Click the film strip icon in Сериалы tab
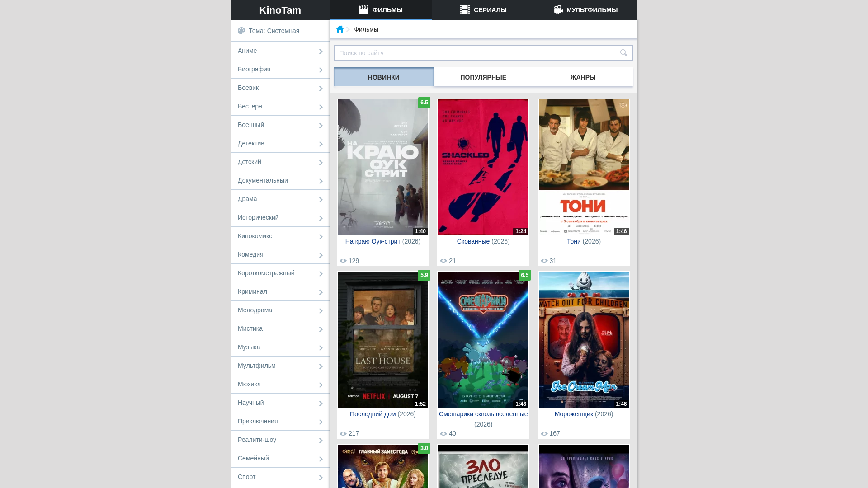 pyautogui.click(x=465, y=9)
